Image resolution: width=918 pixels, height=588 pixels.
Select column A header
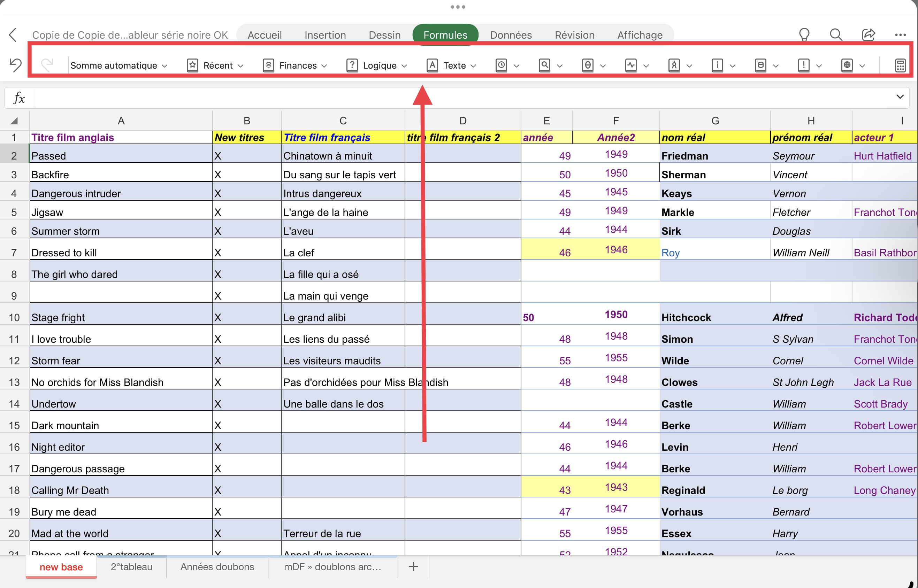point(121,121)
